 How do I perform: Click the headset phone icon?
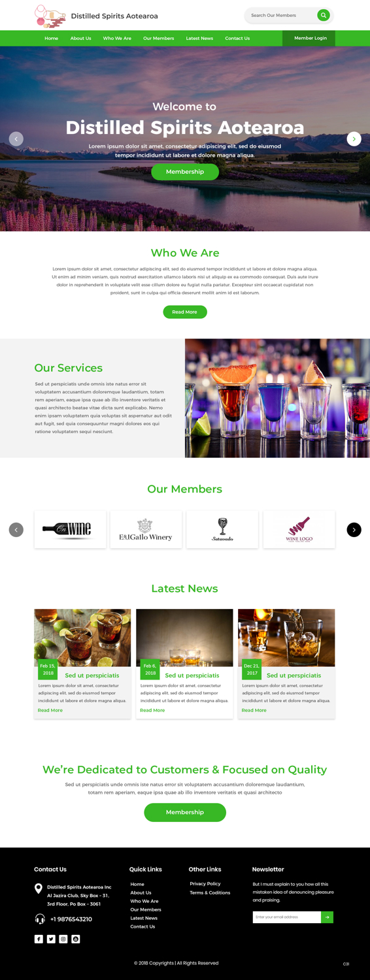pyautogui.click(x=40, y=919)
